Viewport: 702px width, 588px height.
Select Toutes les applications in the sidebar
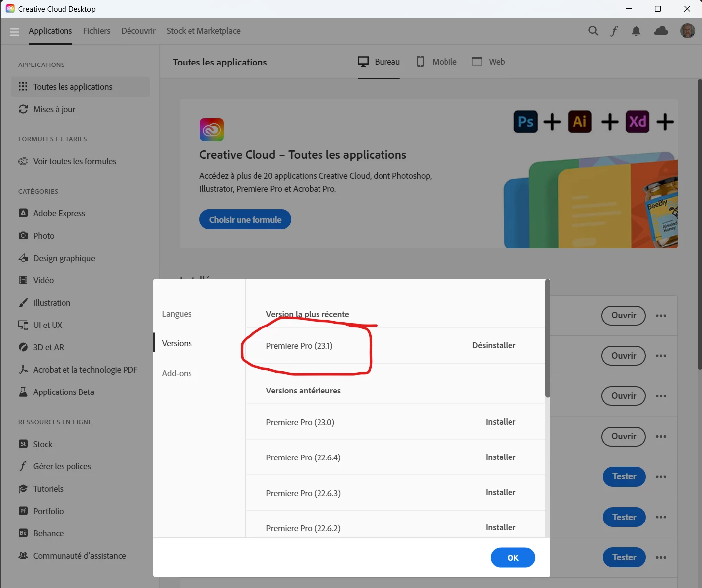80,87
